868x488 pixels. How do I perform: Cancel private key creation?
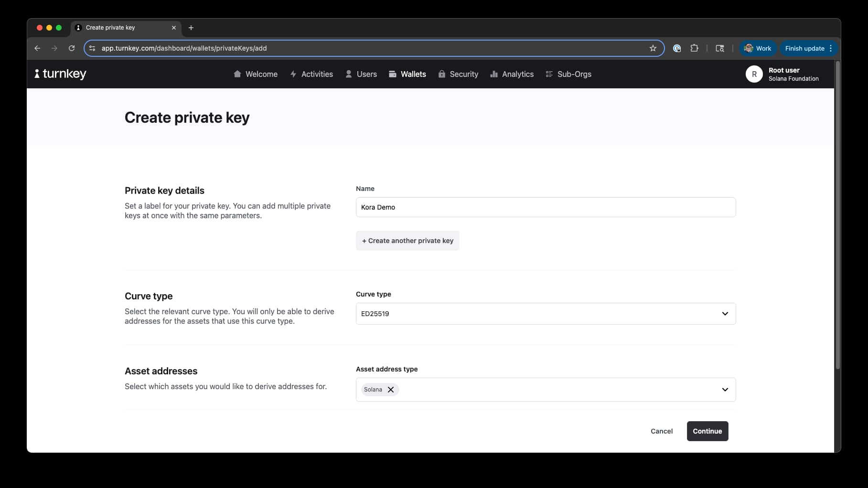click(661, 431)
